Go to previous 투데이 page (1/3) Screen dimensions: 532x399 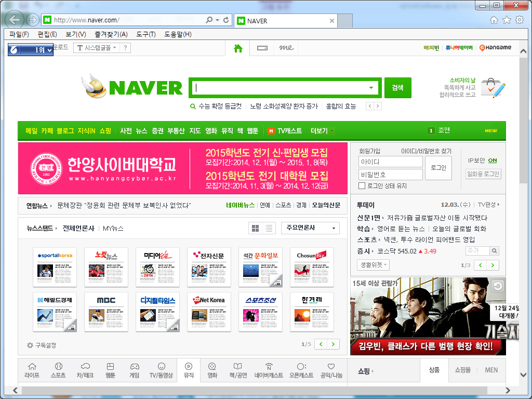481,265
